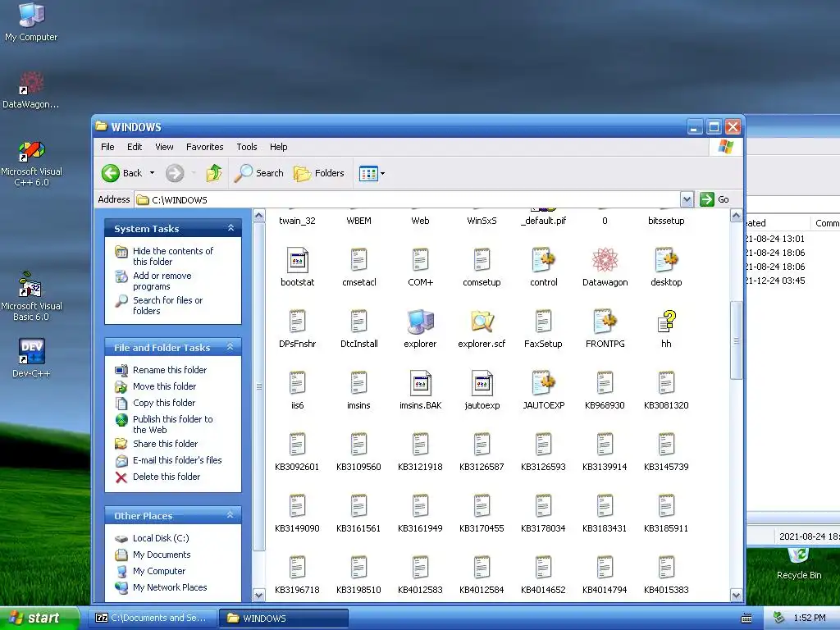Click task pane scrollbar down arrow
The width and height of the screenshot is (840, 630).
[x=258, y=596]
